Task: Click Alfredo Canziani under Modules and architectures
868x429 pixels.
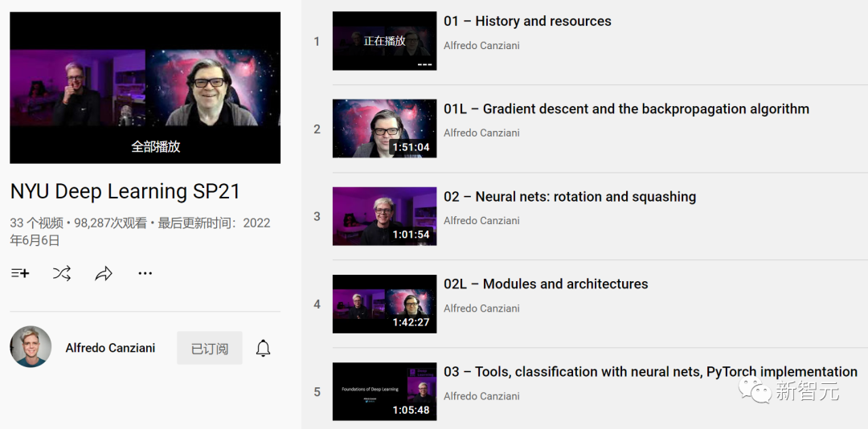Action: [x=481, y=308]
